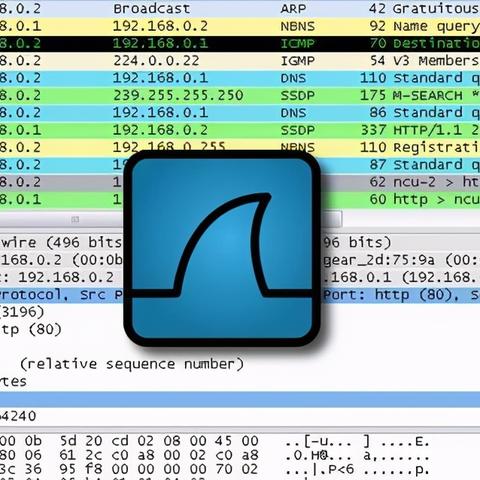Click hex byte '5d' in bytes pane
The height and width of the screenshot is (480, 480).
[68, 441]
